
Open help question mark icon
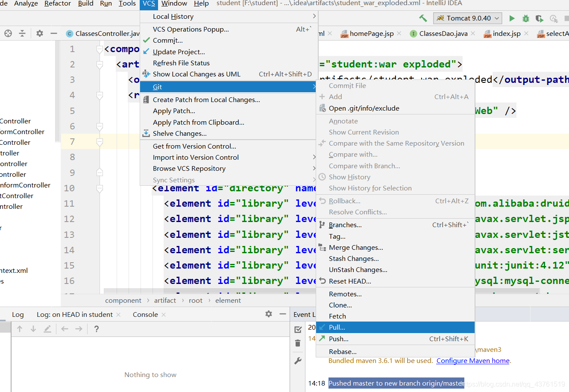[97, 329]
